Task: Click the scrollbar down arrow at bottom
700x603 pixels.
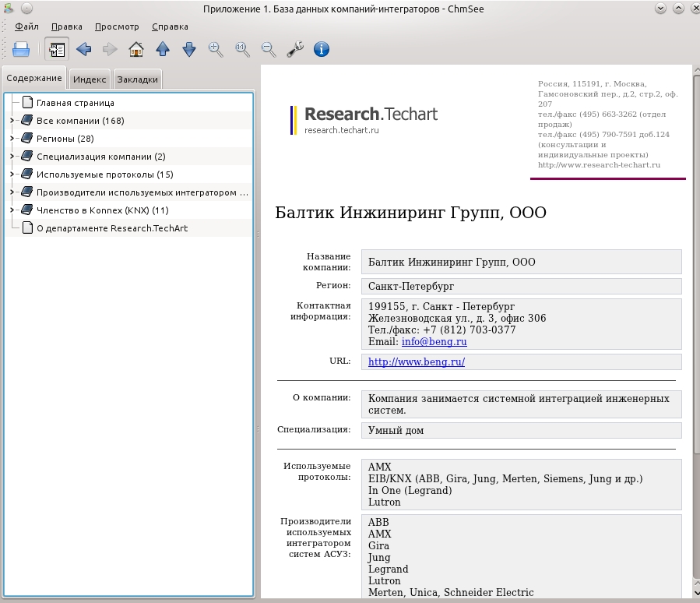Action: coord(696,593)
